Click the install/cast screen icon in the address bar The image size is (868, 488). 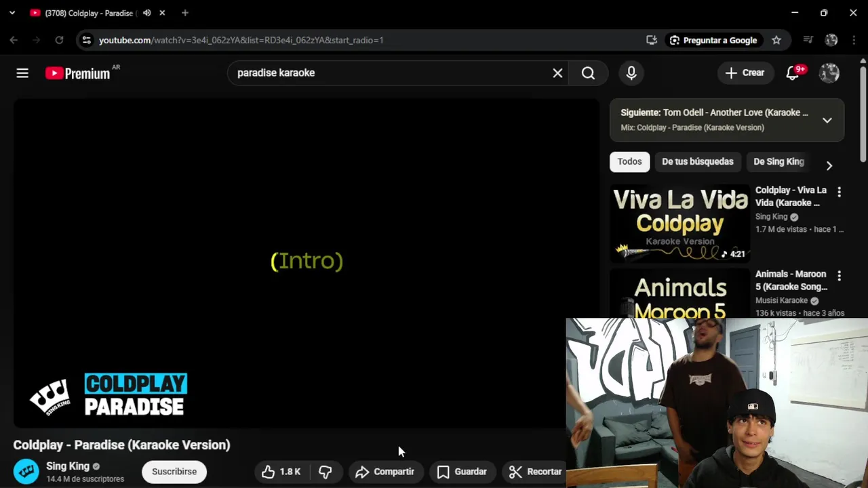[x=652, y=40]
